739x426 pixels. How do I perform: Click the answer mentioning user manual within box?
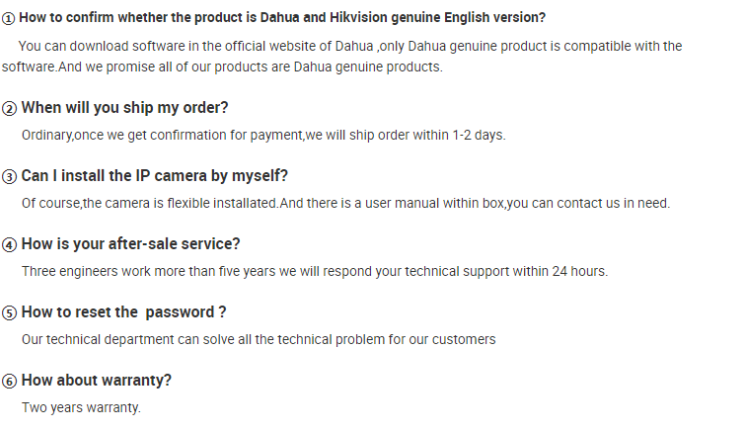[x=345, y=203]
